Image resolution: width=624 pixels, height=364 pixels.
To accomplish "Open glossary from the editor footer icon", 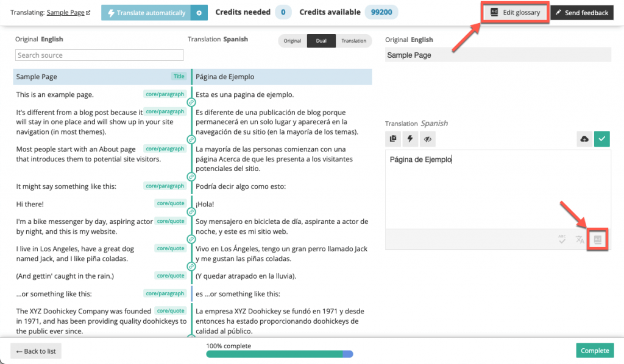I will (596, 239).
